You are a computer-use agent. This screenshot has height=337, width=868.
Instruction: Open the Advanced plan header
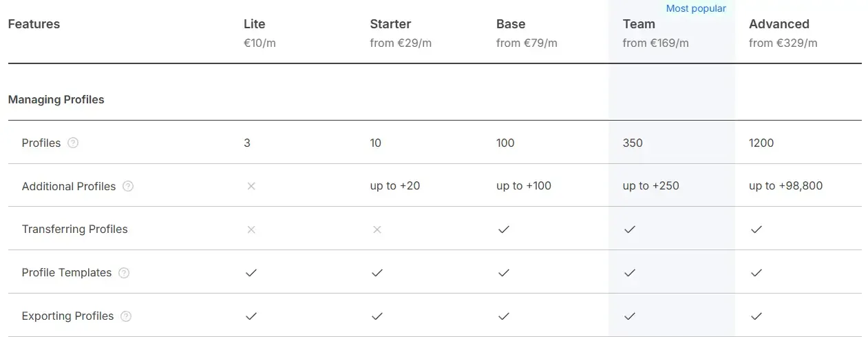tap(779, 24)
